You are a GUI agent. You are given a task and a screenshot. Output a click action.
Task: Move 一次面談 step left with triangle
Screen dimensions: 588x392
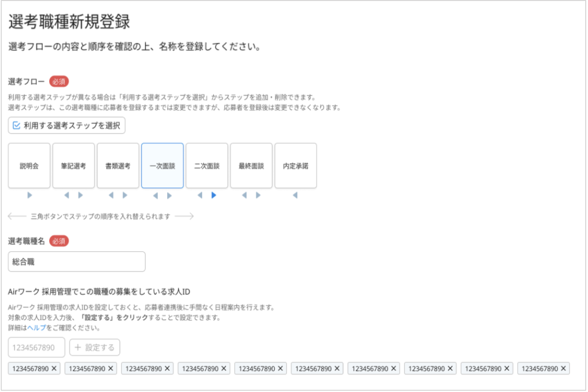tap(155, 196)
